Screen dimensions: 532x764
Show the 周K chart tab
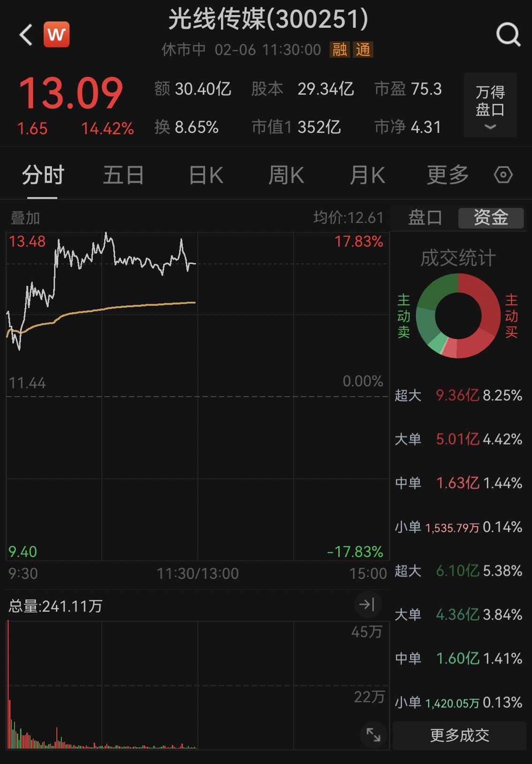[x=286, y=175]
